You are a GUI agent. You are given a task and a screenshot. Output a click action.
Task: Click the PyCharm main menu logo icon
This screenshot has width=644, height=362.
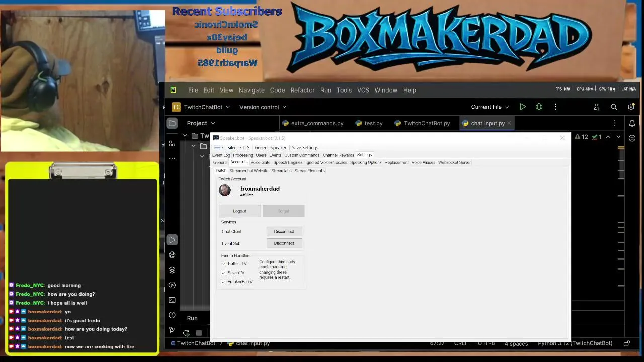(173, 90)
